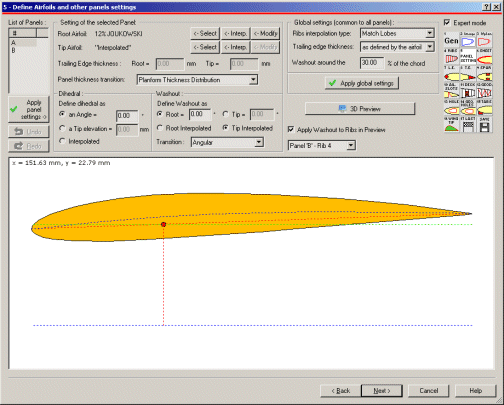This screenshot has height=405, width=504.
Task: Open washout Transition 'Angular' dropdown
Action: pyautogui.click(x=227, y=142)
